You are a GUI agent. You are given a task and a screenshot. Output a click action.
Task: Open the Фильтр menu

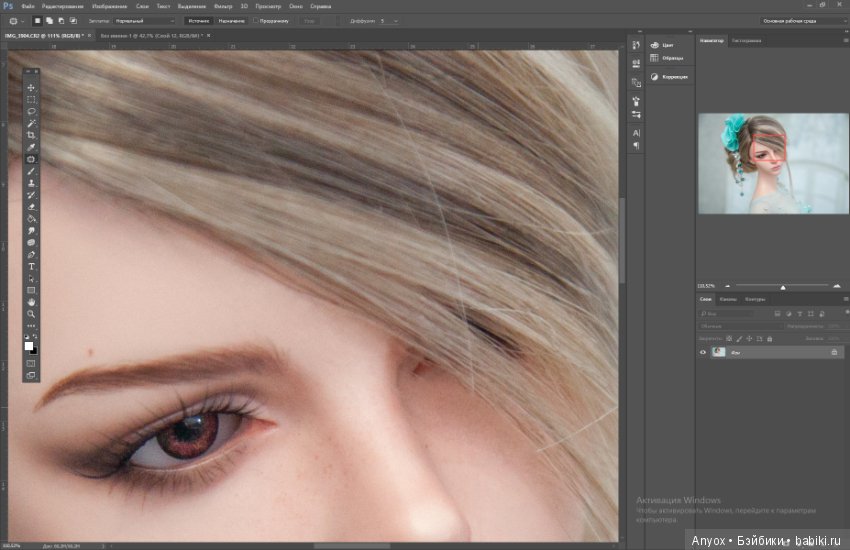(223, 7)
